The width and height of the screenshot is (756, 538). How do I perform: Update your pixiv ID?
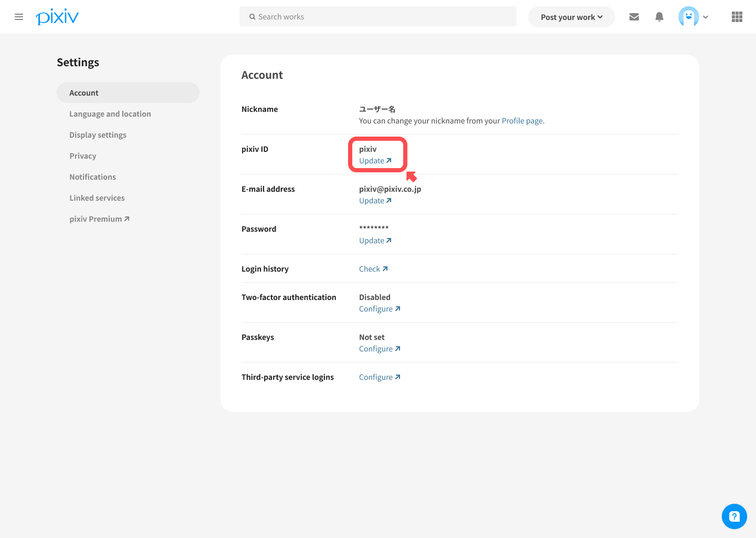375,160
